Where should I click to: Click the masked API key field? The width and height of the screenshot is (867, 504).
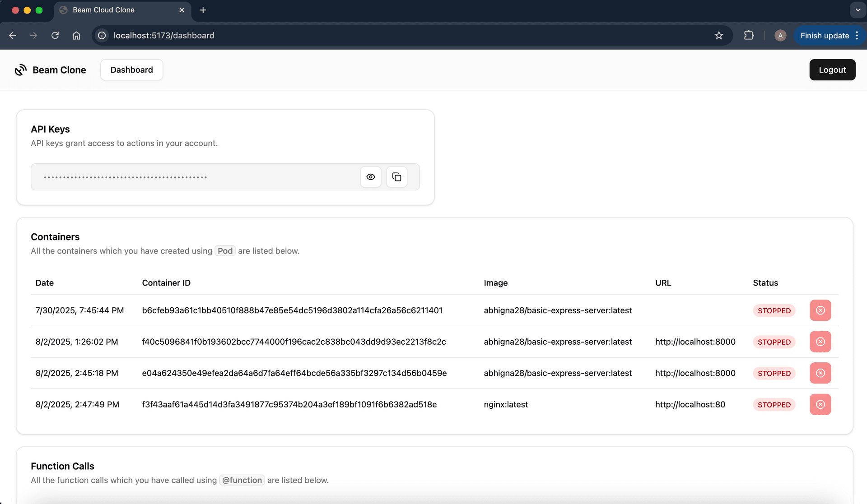(194, 177)
